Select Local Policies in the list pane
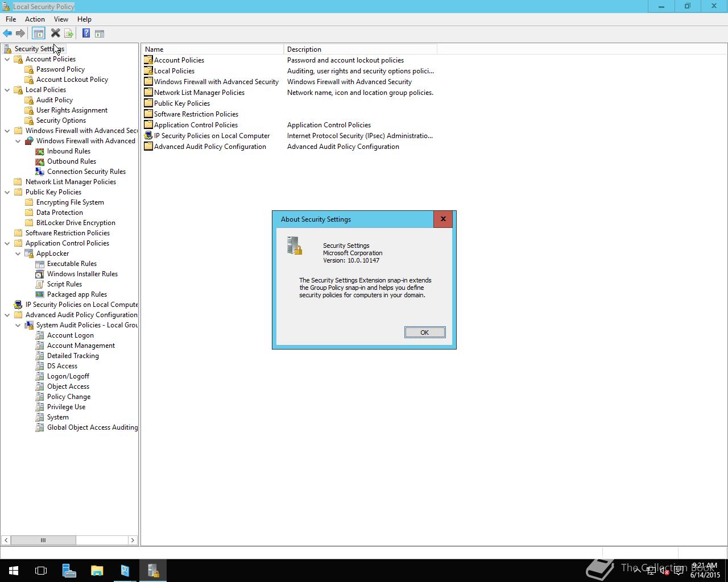728x582 pixels. coord(174,71)
